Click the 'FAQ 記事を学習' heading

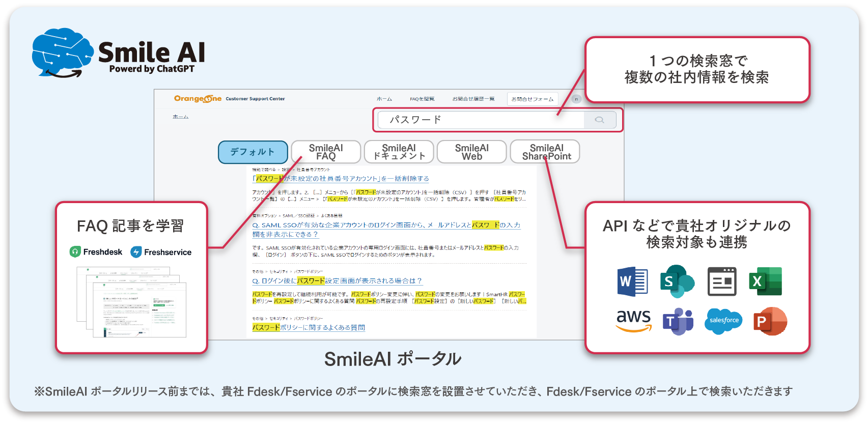point(130,226)
